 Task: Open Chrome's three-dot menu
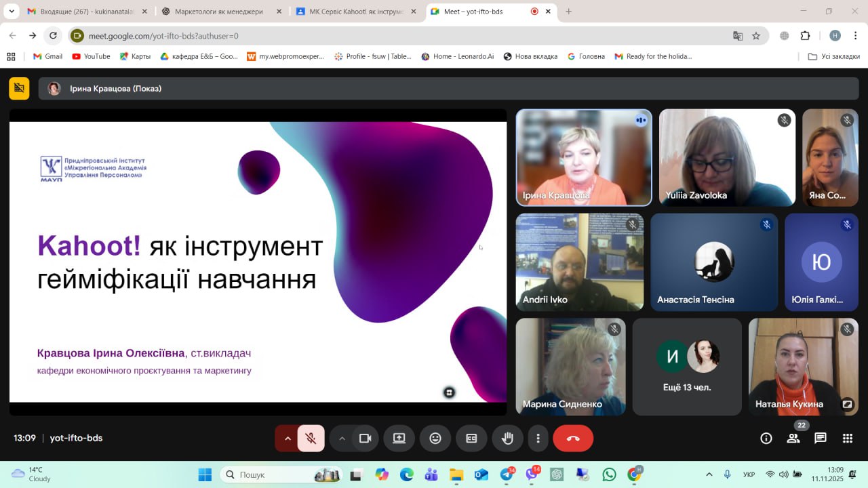pyautogui.click(x=854, y=36)
